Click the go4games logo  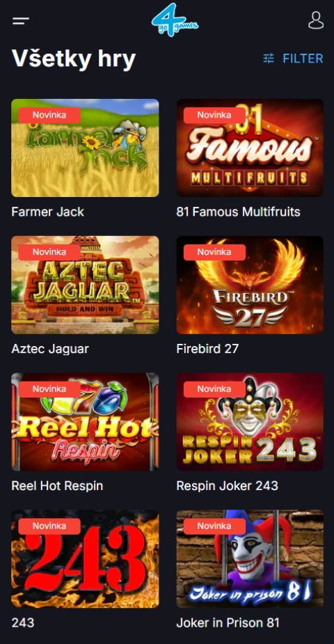(175, 20)
